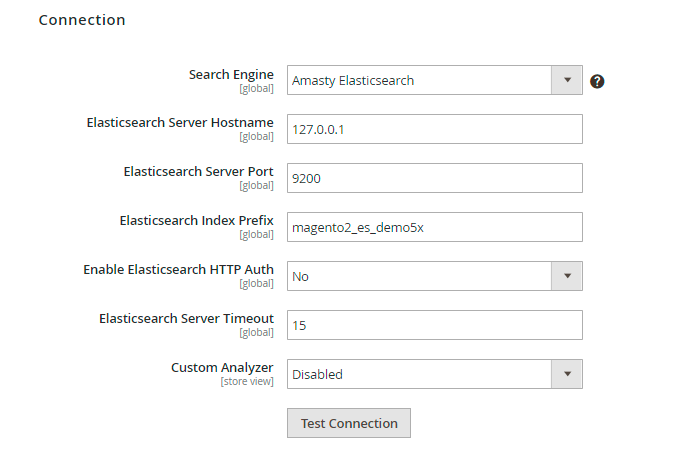Open the Custom Analyzer dropdown
Viewport: 683px width, 464px height.
point(434,374)
